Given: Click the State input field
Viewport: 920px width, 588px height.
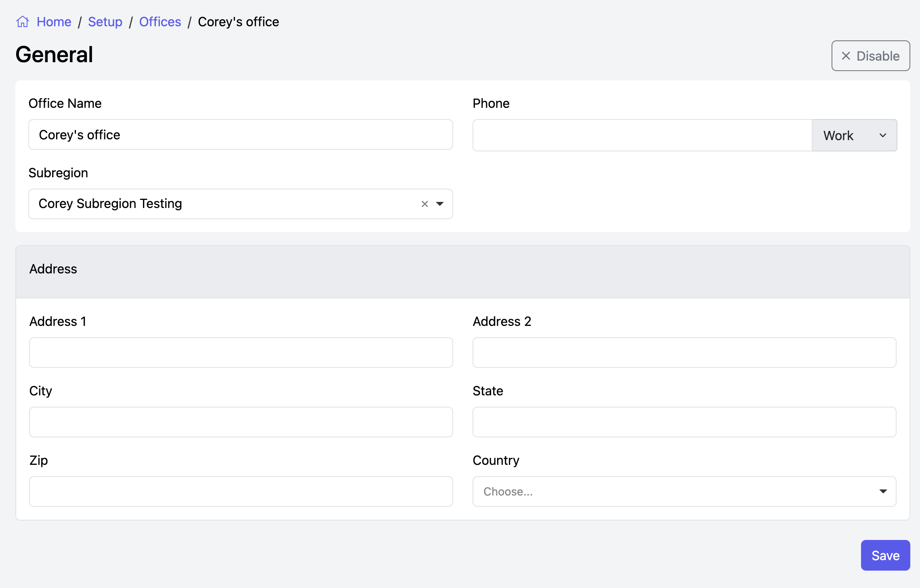Looking at the screenshot, I should coord(684,422).
